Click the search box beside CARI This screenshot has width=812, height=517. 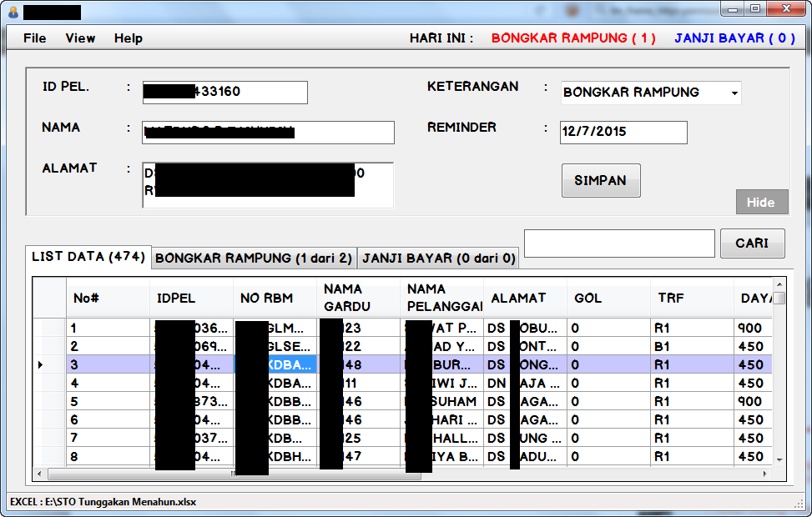pyautogui.click(x=619, y=243)
